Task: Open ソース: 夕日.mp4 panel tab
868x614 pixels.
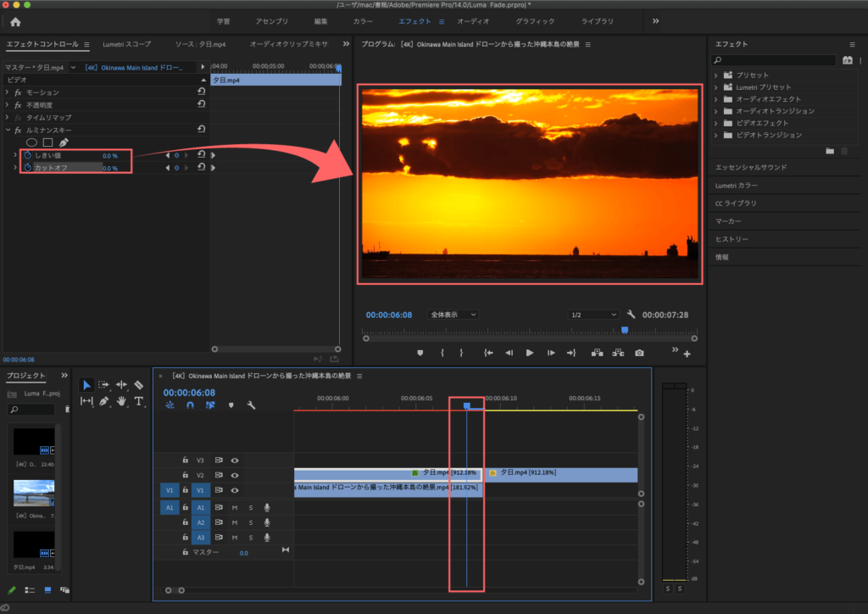Action: click(x=200, y=44)
